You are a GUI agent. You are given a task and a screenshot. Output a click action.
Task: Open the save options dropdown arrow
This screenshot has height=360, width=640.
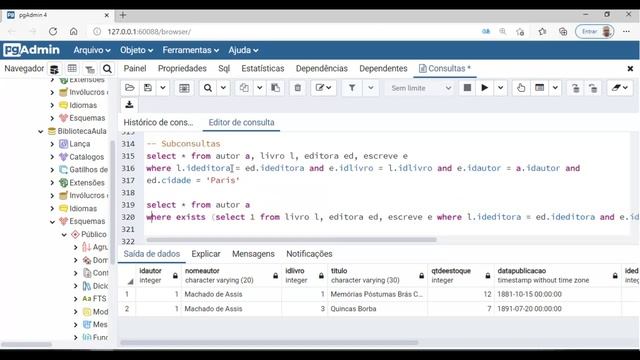pyautogui.click(x=162, y=88)
